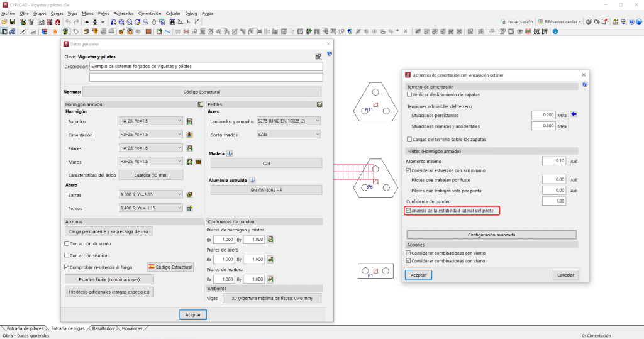Click Coeficiente de pandeo value field
Image resolution: width=644 pixels, height=339 pixels.
click(554, 201)
